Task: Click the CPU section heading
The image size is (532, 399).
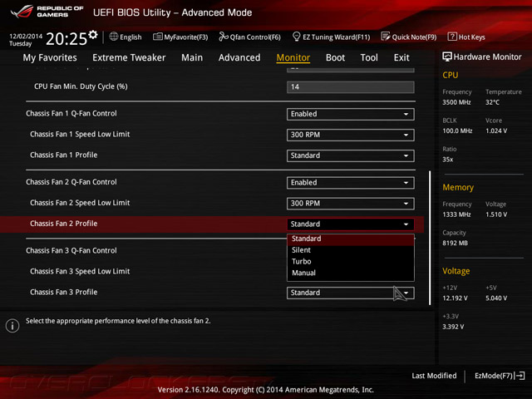Action: pos(451,75)
